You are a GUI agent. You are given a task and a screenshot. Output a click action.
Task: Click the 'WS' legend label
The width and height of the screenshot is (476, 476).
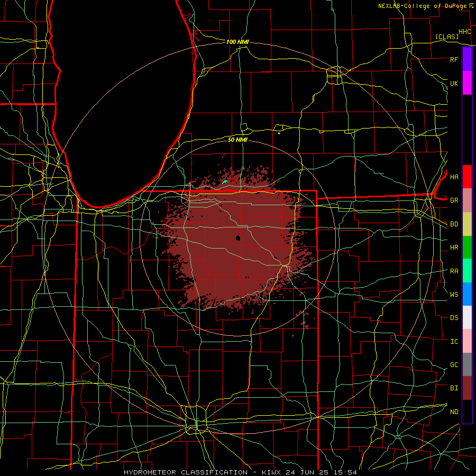point(454,295)
